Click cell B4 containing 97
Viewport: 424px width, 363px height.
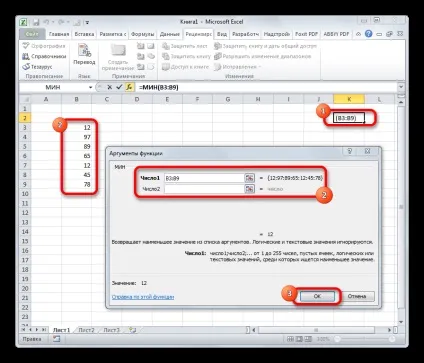click(x=76, y=137)
